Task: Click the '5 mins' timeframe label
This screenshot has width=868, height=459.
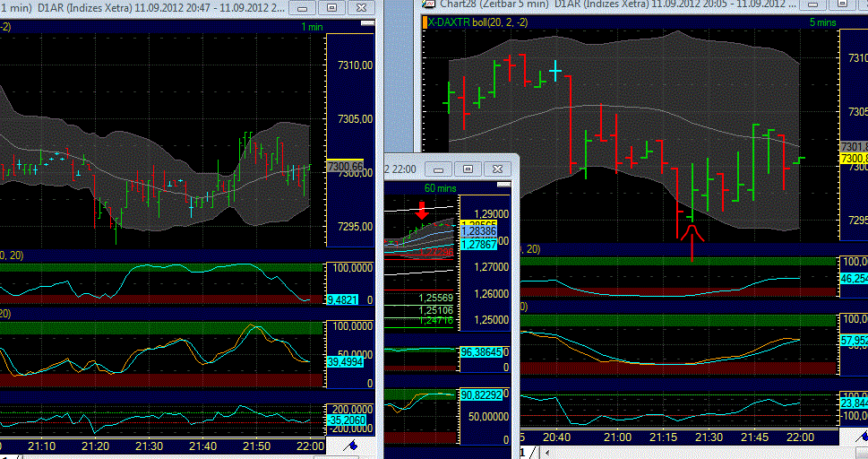Action: (822, 22)
